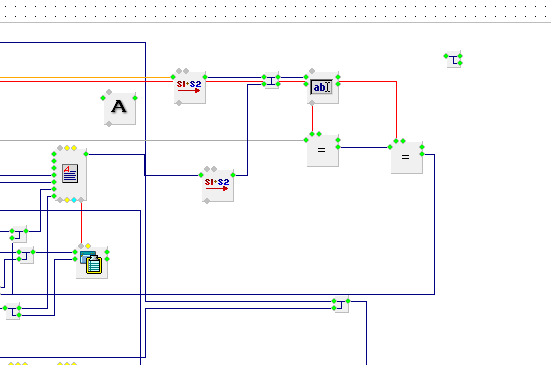Select the left equals comparison node
551x365 pixels.
click(x=323, y=150)
